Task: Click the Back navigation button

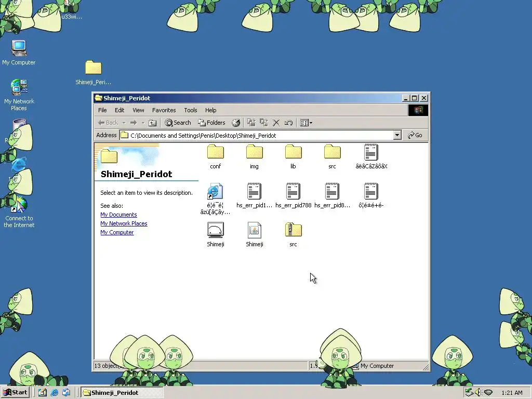Action: 108,123
